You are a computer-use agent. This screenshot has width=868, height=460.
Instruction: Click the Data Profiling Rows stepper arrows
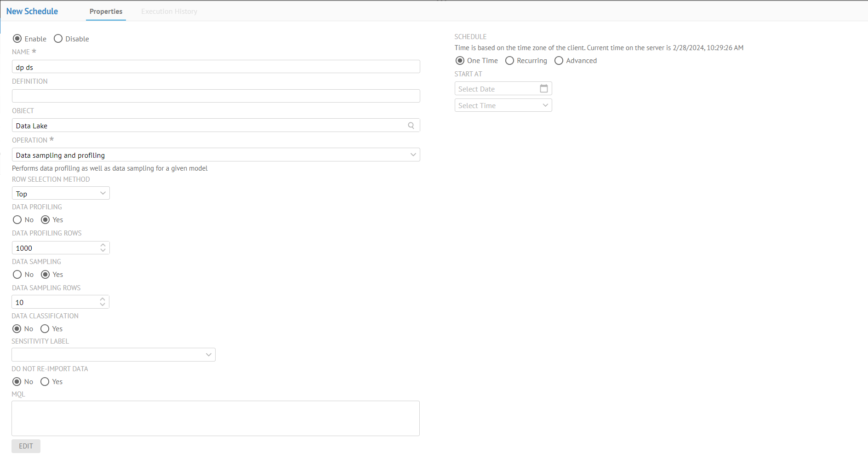pos(103,248)
